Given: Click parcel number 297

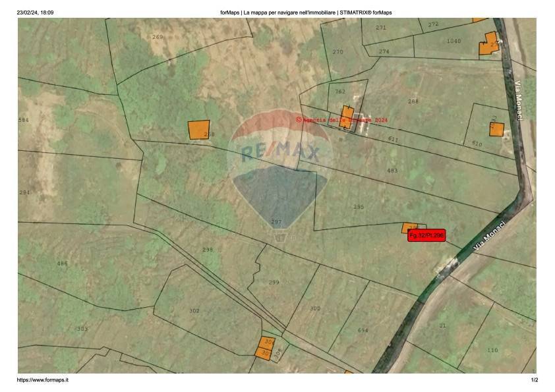Looking at the screenshot, I should click(x=276, y=222).
